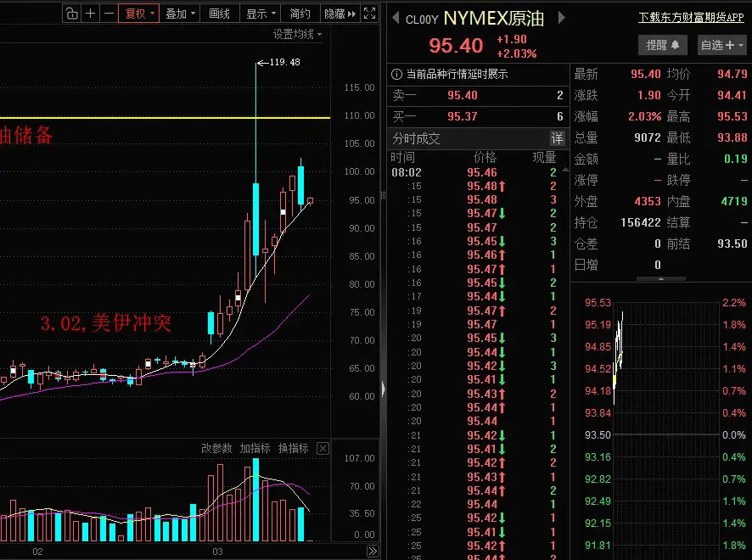Open the 叠加 overlay dropdown
The height and width of the screenshot is (560, 752).
180,14
